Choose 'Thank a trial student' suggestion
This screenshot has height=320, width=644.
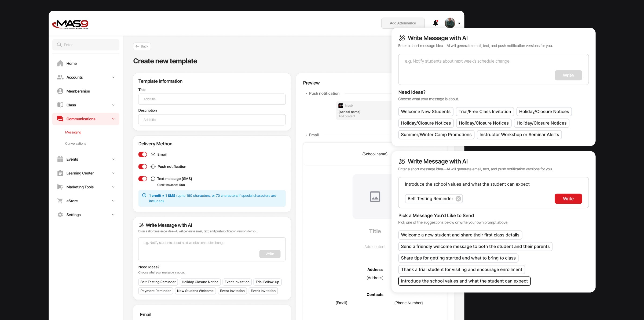click(462, 269)
